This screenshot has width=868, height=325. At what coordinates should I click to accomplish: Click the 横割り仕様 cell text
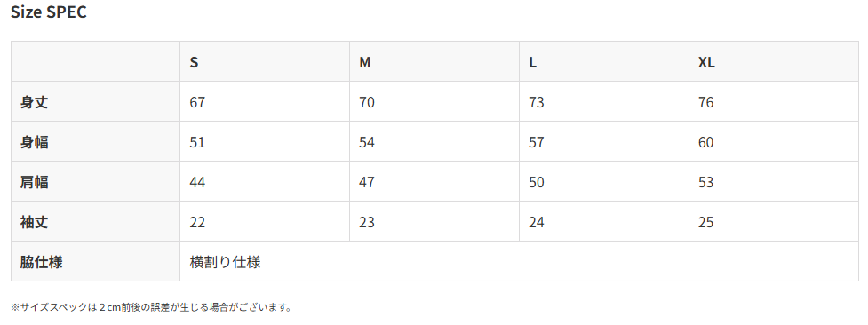click(225, 262)
